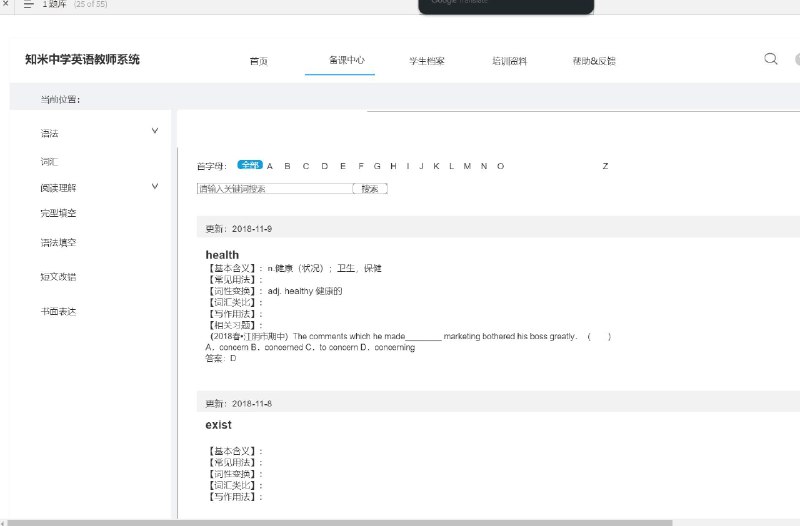Filter words by letter I
This screenshot has width=800, height=526.
[x=408, y=166]
